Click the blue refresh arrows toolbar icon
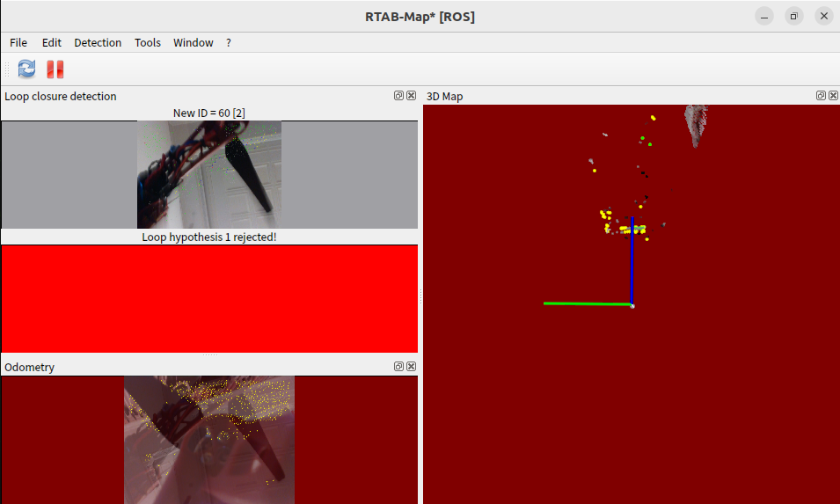Viewport: 840px width, 504px height. [x=26, y=69]
